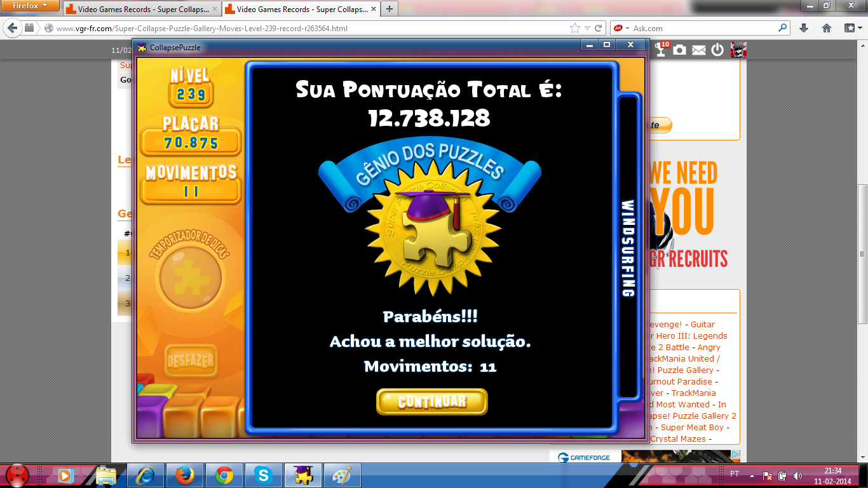The width and height of the screenshot is (868, 488).
Task: Click the volume speaker tray icon
Action: click(x=797, y=475)
